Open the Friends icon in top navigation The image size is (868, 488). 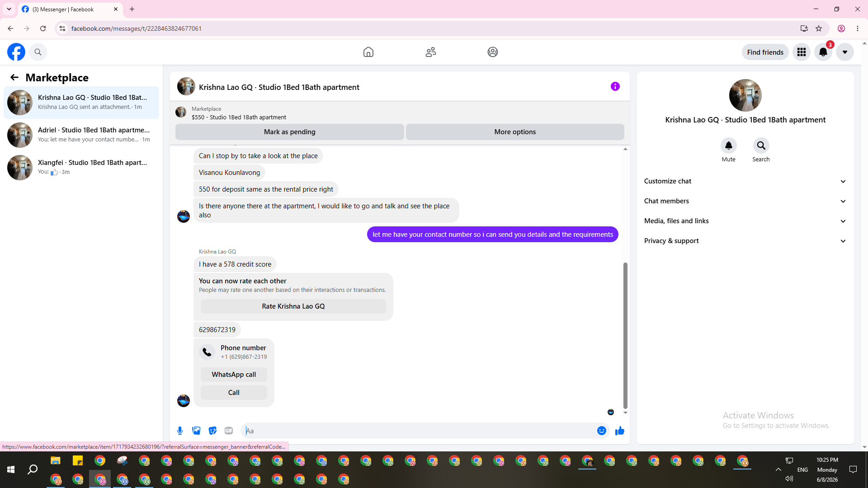[431, 52]
